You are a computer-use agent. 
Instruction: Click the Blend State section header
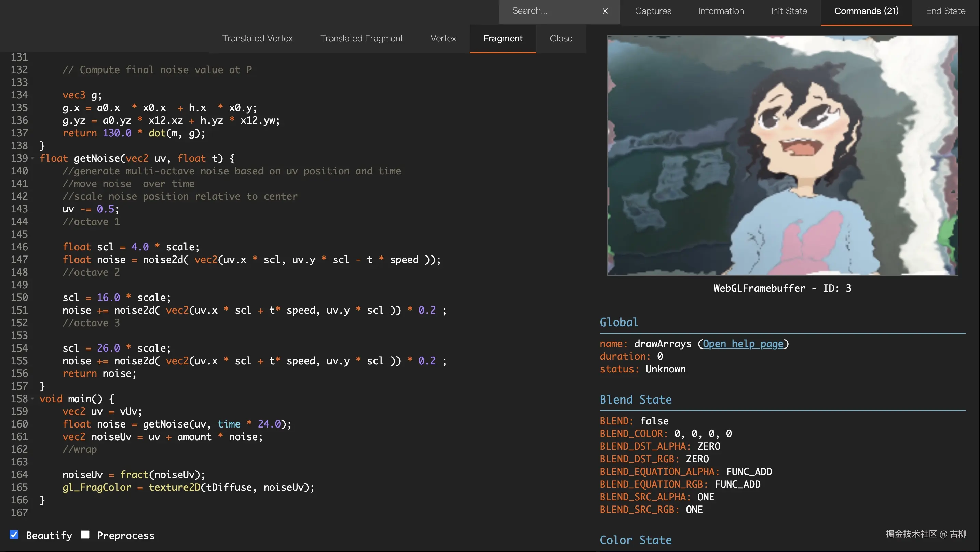pos(635,400)
